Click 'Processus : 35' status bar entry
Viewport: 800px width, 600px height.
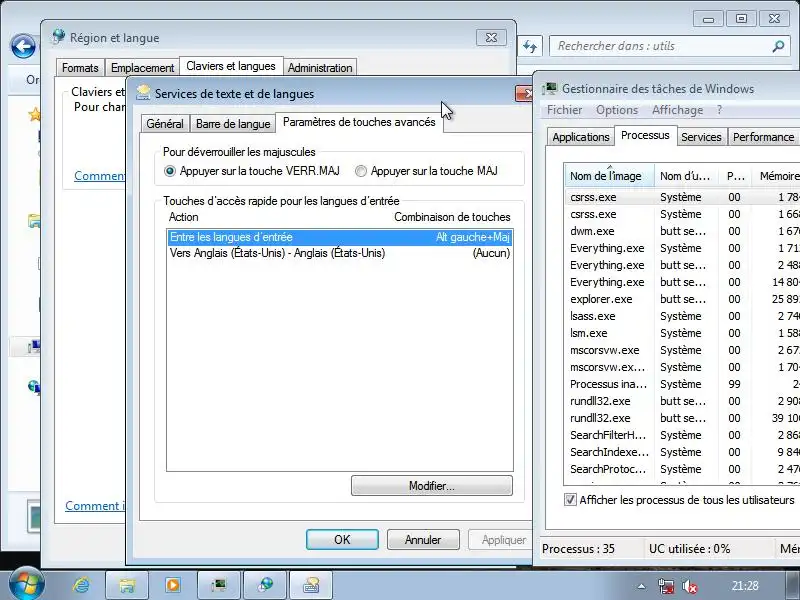[x=578, y=549]
